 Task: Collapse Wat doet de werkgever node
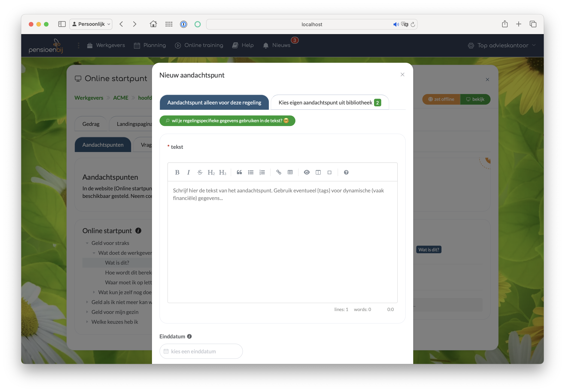pyautogui.click(x=94, y=253)
